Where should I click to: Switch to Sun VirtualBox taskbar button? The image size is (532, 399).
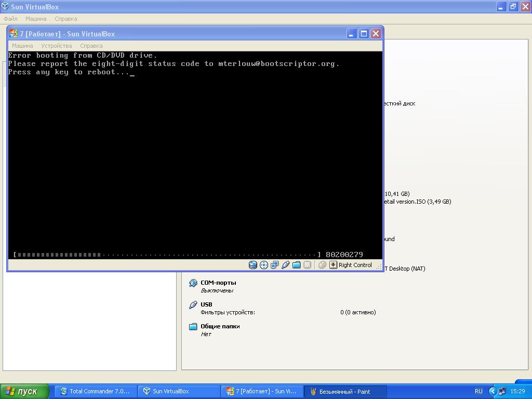(179, 391)
